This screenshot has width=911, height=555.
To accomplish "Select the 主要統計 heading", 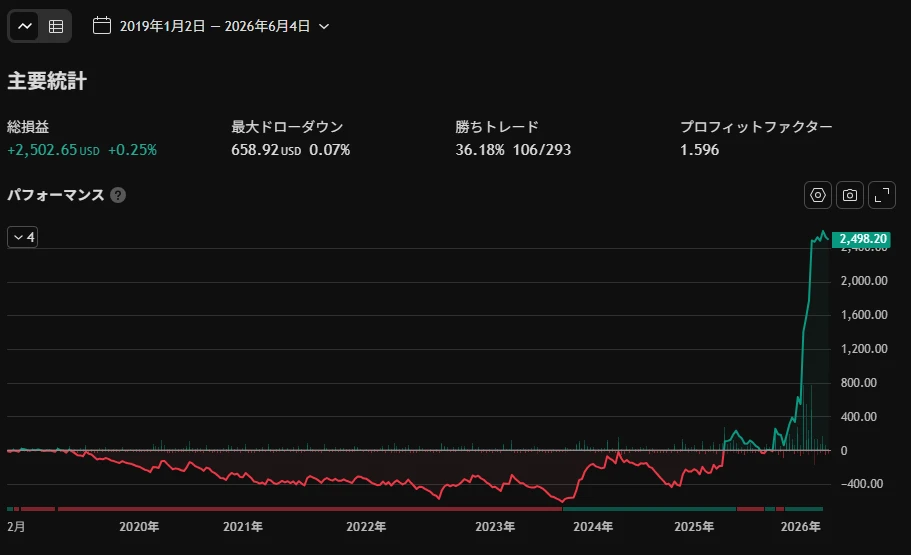I will pyautogui.click(x=47, y=81).
